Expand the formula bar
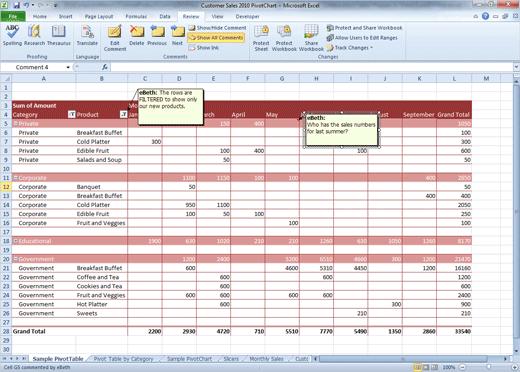 tap(516, 67)
